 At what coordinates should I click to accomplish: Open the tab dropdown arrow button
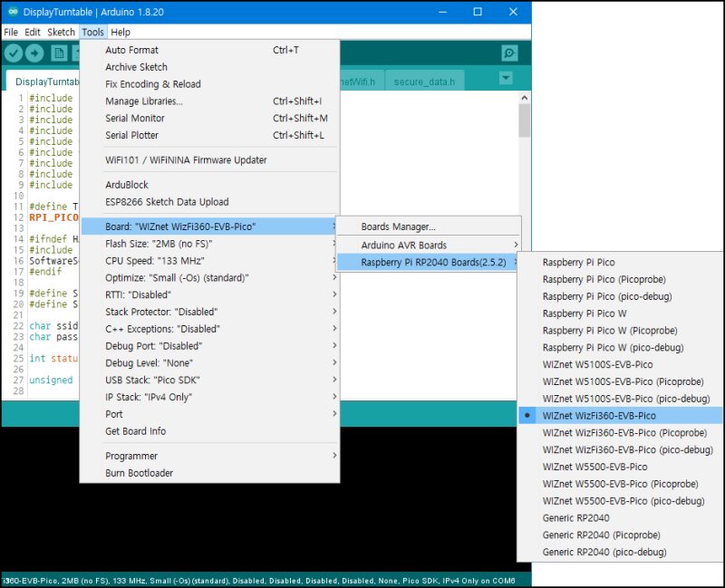(506, 78)
